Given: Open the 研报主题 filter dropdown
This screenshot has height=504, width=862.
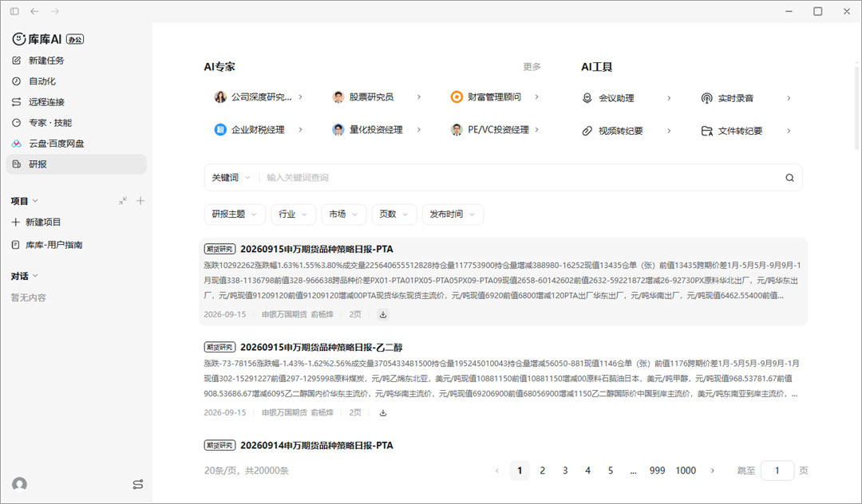Looking at the screenshot, I should pyautogui.click(x=235, y=214).
